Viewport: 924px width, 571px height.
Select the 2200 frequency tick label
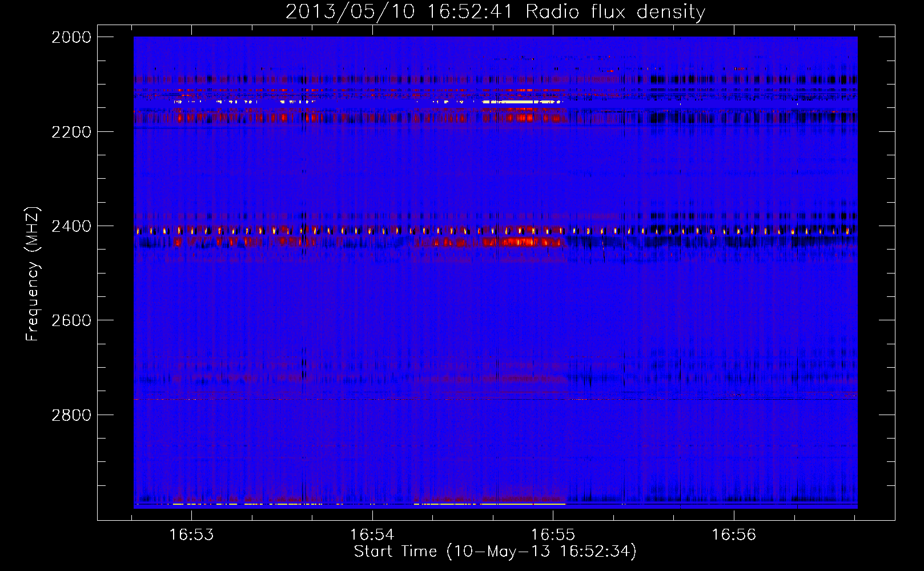71,132
